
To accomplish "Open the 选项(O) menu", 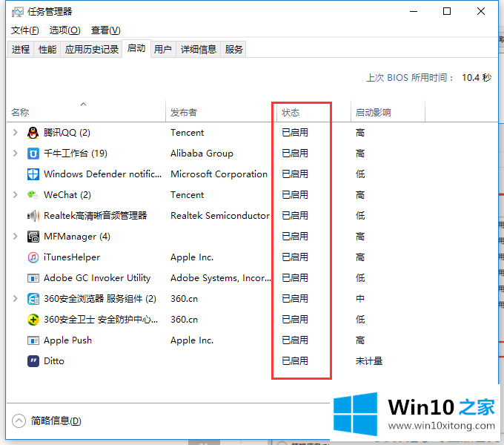I will coord(64,30).
